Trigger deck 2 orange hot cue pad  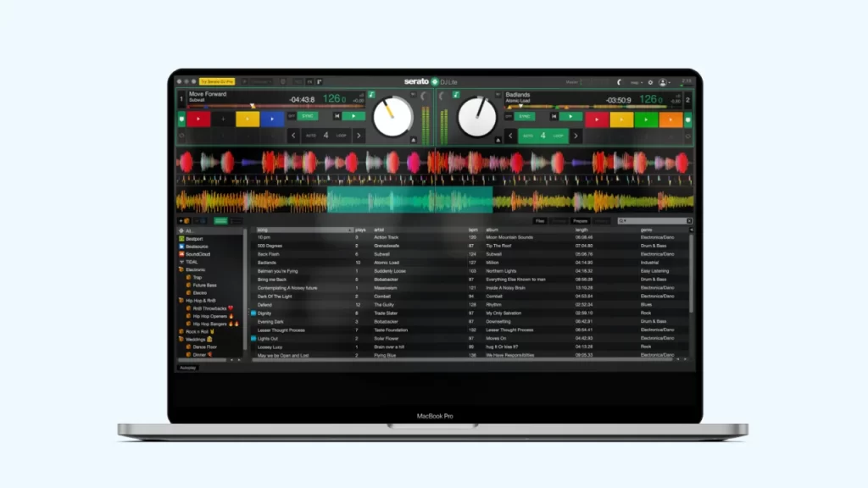(670, 119)
